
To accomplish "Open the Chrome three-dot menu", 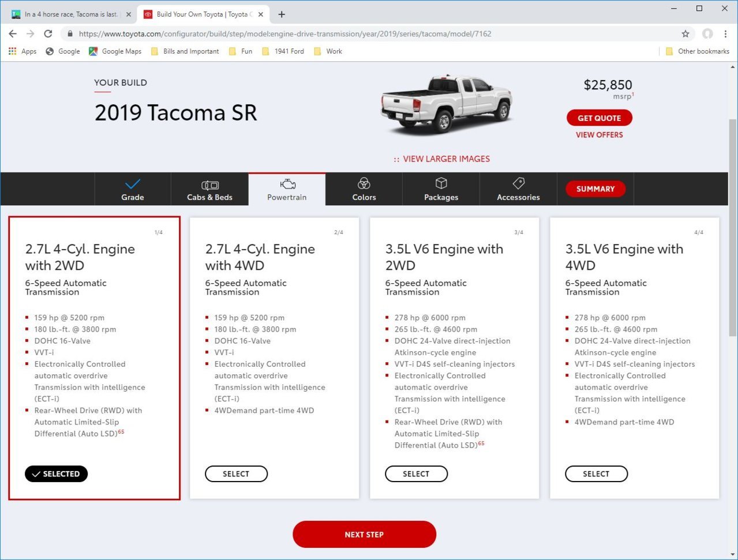I will point(725,33).
